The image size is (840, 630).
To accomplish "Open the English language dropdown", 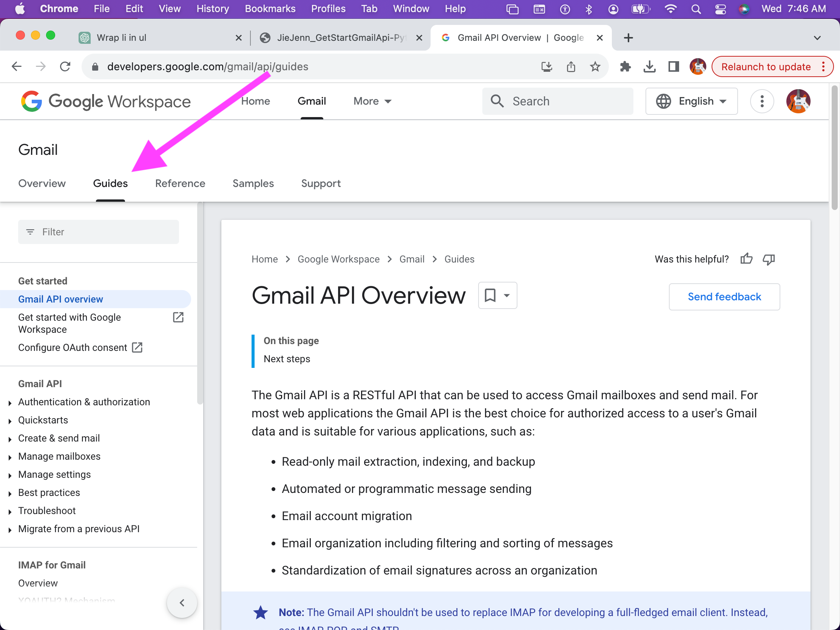I will [x=692, y=101].
